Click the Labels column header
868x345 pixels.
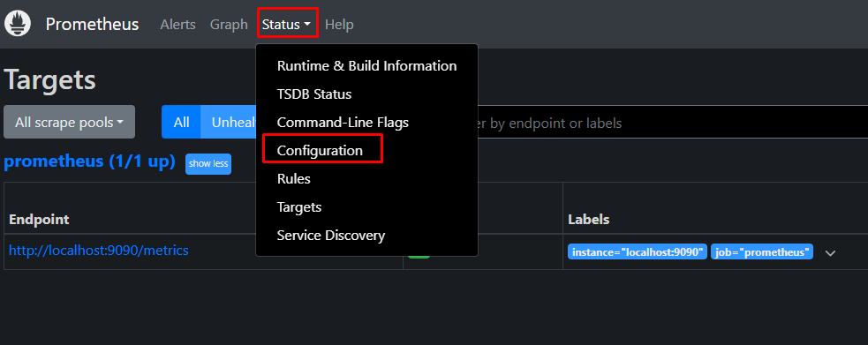point(588,220)
